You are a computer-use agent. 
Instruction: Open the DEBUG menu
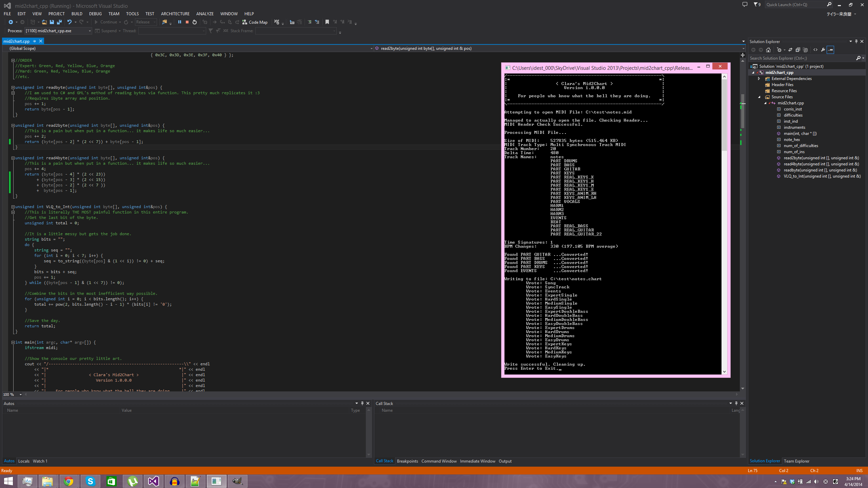[x=95, y=14]
